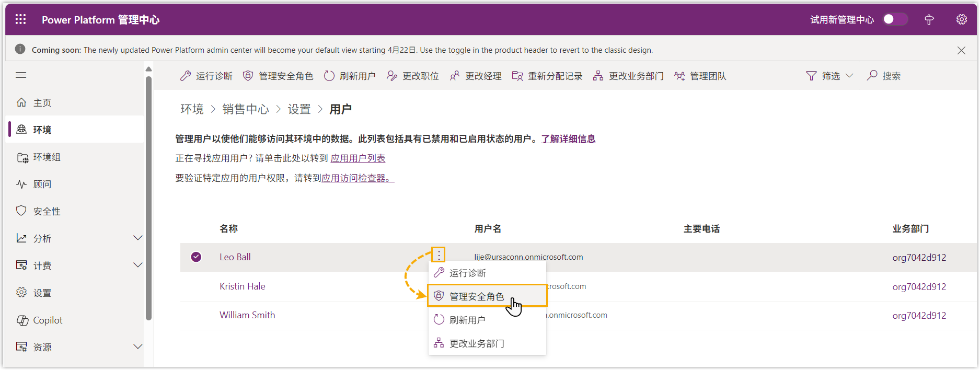Click the settings gear in header
Viewport: 980px width, 370px height.
pyautogui.click(x=961, y=19)
